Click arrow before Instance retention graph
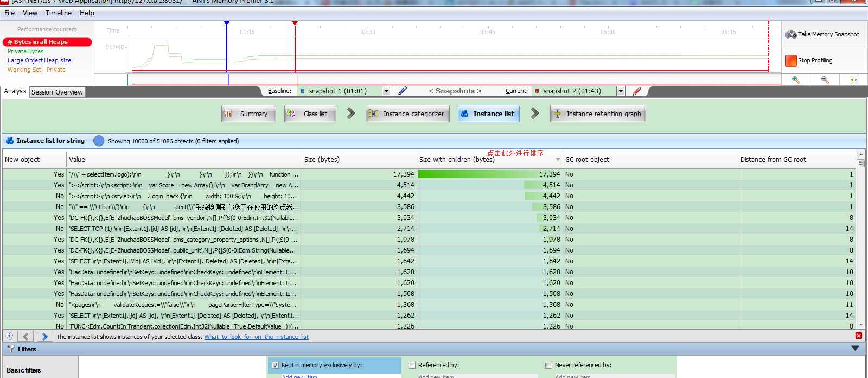This screenshot has height=378, width=868. coord(535,114)
